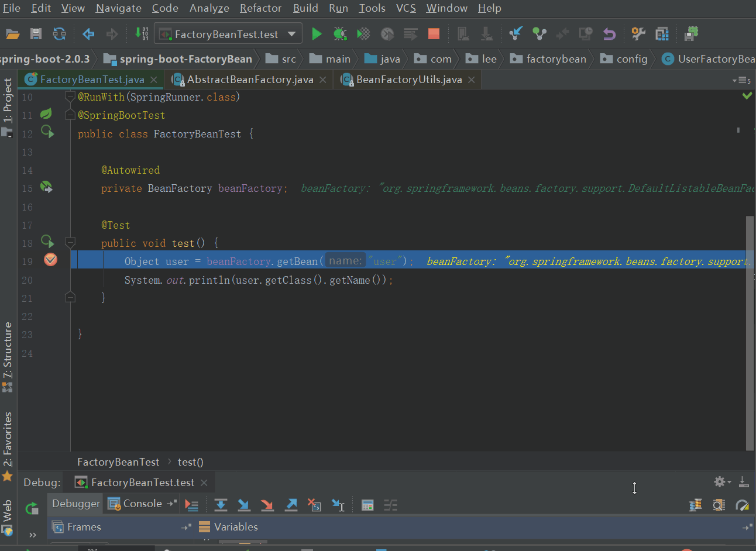Toggle the breakpoint on line 19
The image size is (756, 551).
click(x=51, y=260)
